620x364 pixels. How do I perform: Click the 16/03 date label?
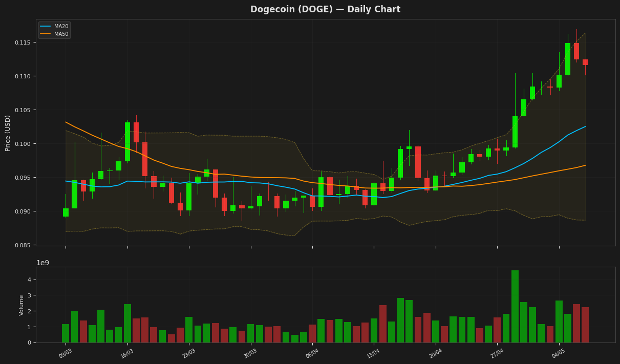coord(127,353)
